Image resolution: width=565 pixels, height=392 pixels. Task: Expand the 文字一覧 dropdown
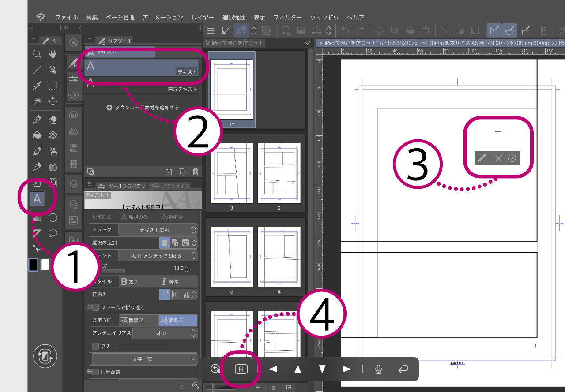point(144,359)
